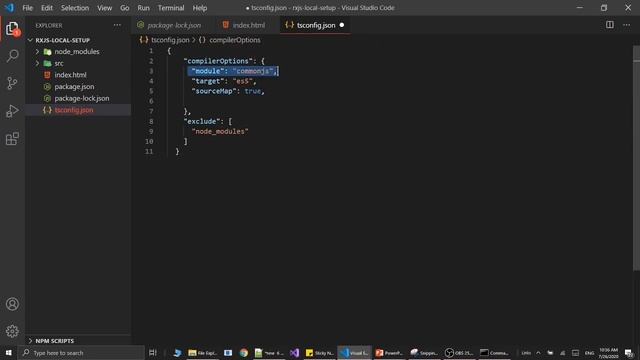Switch to the package-lock.json tab
The image size is (640, 360).
pos(173,25)
